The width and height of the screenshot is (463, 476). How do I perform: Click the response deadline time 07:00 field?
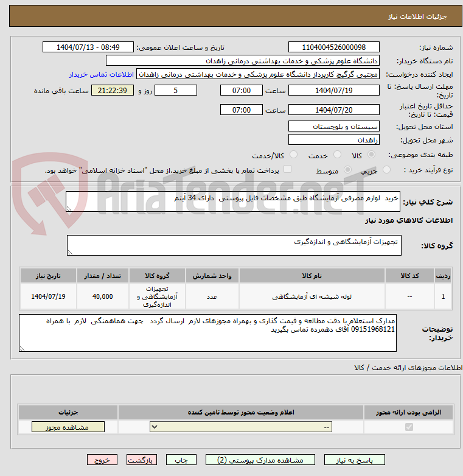pyautogui.click(x=241, y=91)
